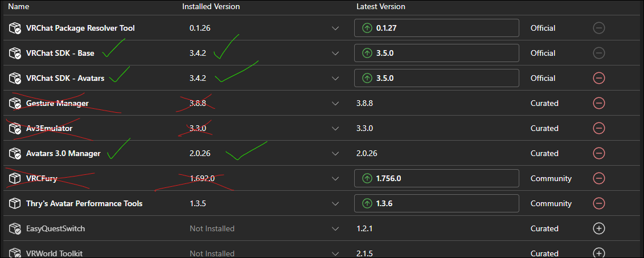
Task: Remove the VRCFury package
Action: [x=599, y=178]
